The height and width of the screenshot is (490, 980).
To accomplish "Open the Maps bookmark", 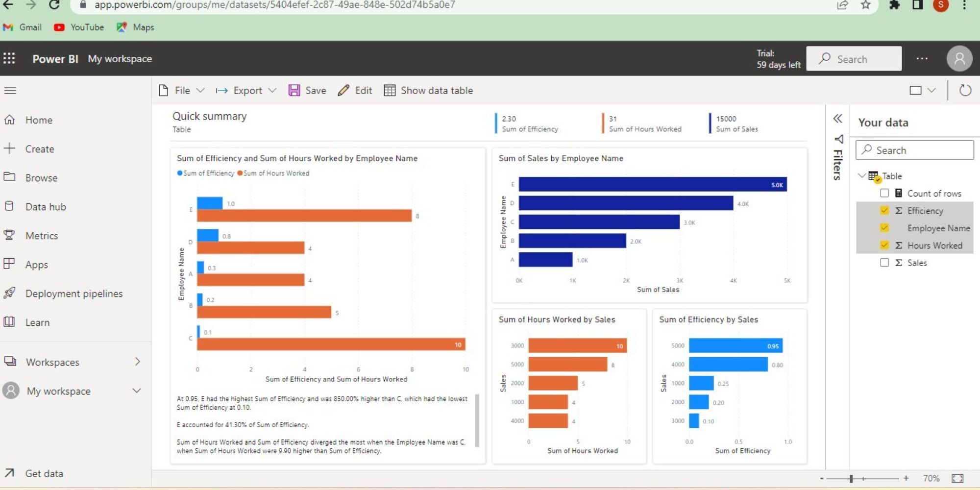I will (136, 27).
